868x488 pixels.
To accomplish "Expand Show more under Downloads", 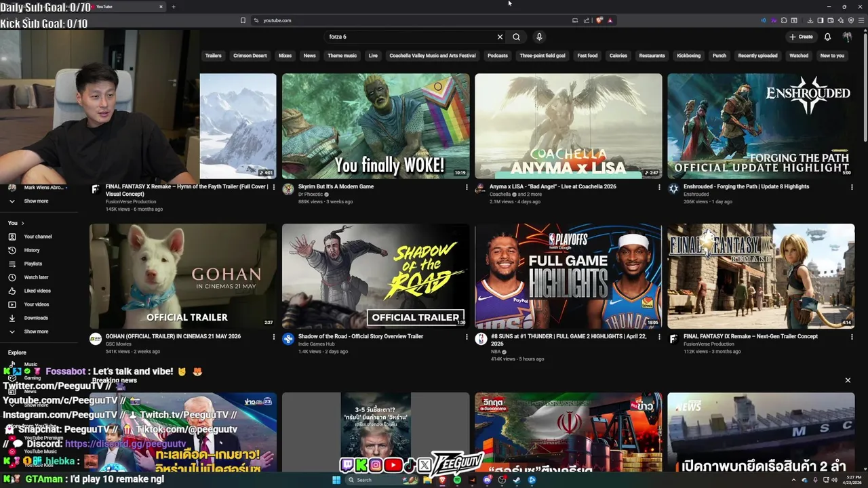I will [x=36, y=331].
